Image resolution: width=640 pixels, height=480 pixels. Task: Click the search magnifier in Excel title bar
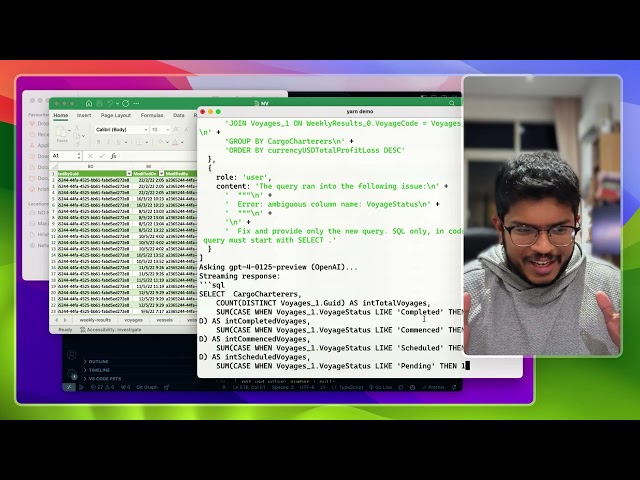(x=452, y=104)
